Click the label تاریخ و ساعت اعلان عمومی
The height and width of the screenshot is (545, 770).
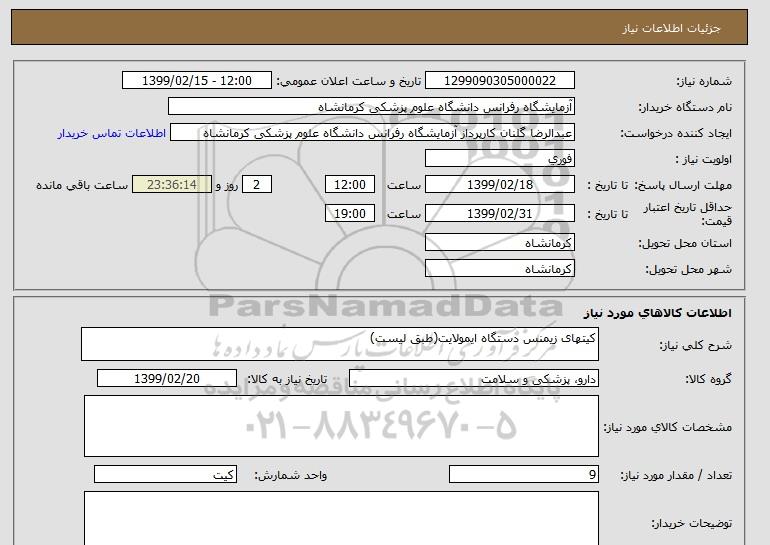(x=349, y=81)
